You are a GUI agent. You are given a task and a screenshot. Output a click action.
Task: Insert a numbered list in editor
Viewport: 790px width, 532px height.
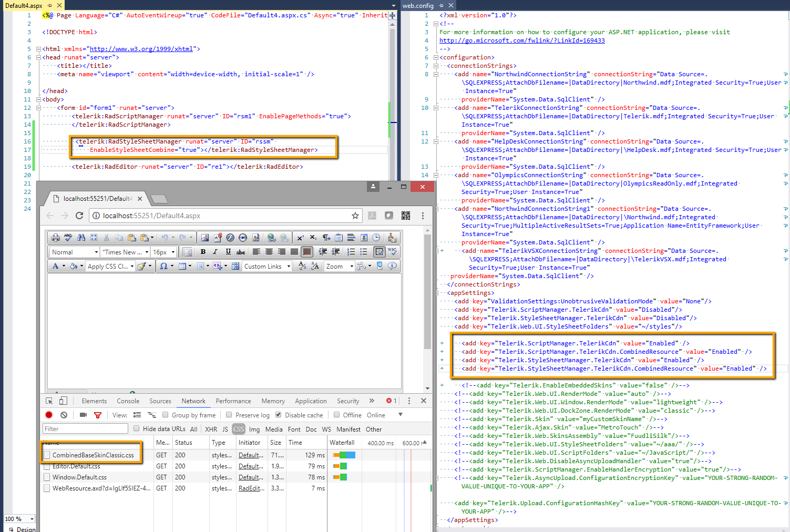point(351,252)
